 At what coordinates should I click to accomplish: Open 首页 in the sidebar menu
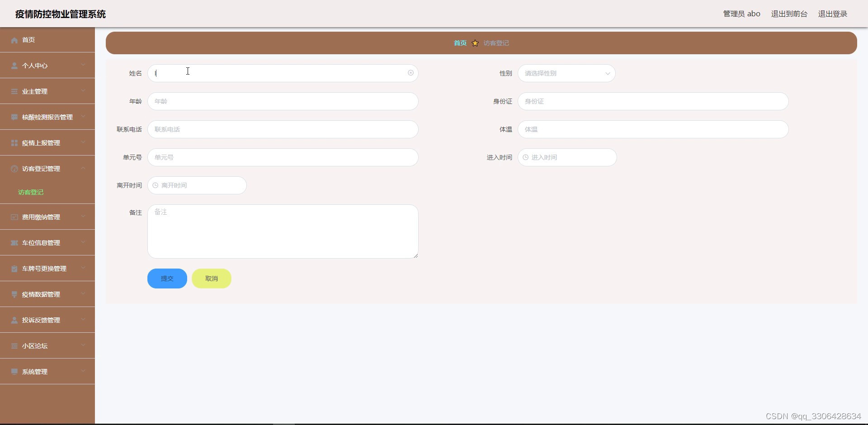[47, 40]
